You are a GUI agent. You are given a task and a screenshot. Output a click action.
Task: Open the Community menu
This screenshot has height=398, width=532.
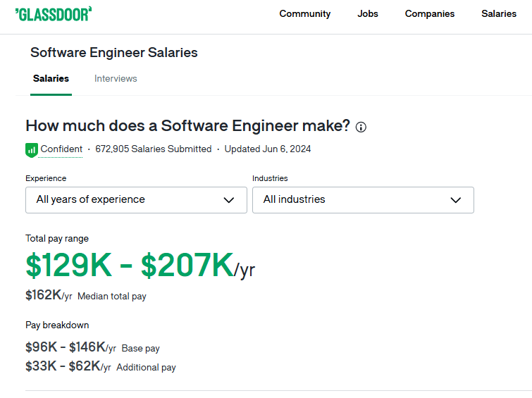304,13
